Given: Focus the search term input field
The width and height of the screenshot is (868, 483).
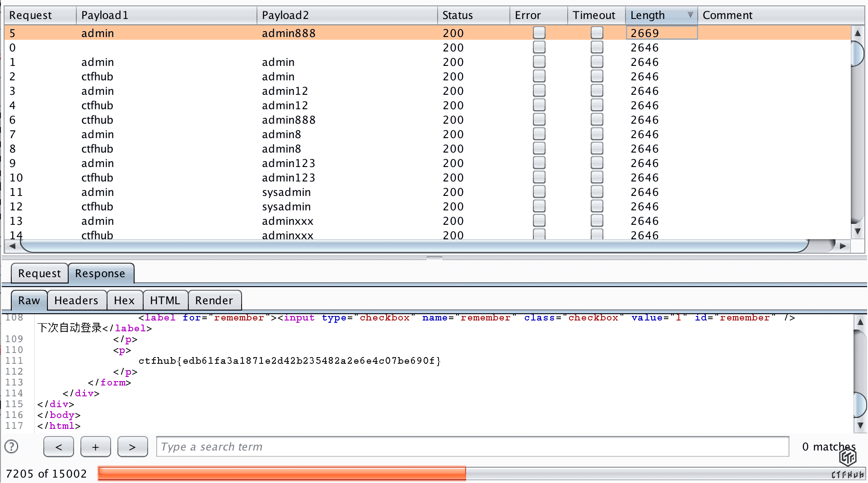Looking at the screenshot, I should pyautogui.click(x=472, y=446).
